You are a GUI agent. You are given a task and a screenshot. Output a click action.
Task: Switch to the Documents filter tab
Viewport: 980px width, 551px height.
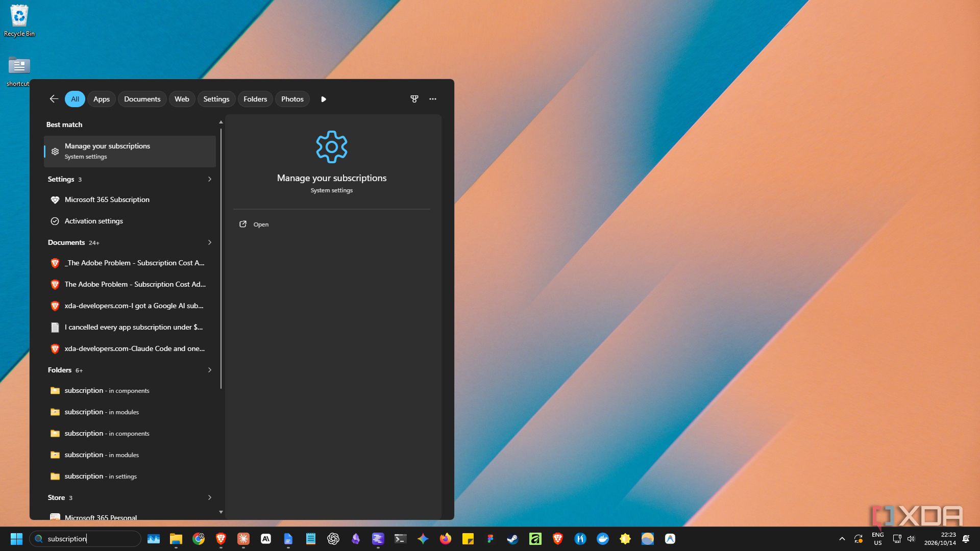pos(142,99)
